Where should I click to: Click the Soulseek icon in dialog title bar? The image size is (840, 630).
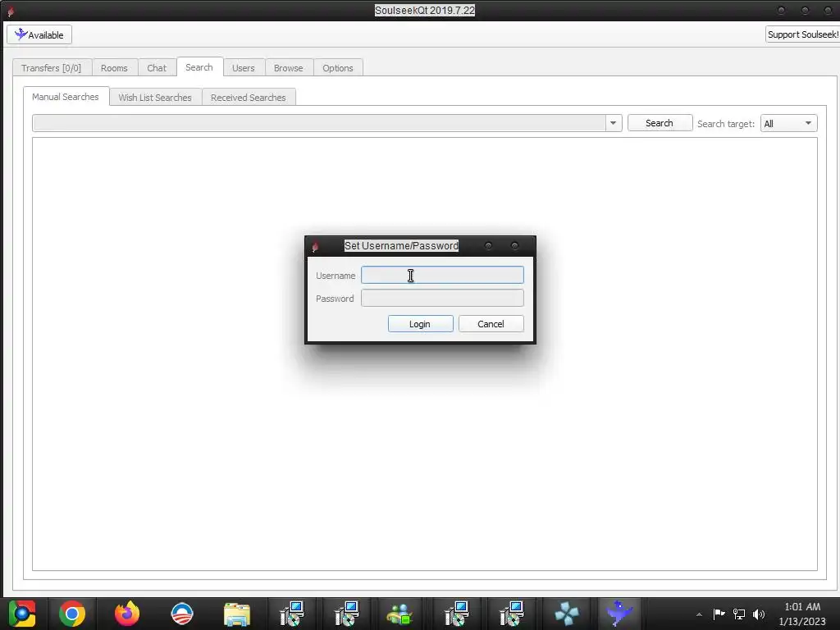(x=315, y=246)
